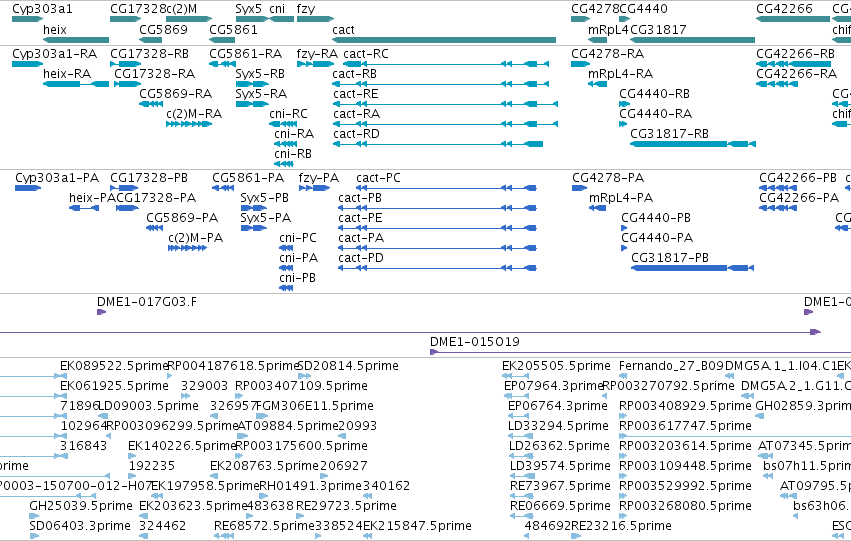Image resolution: width=851 pixels, height=541 pixels.
Task: Click protein CG17328-PB
Action: click(x=149, y=178)
